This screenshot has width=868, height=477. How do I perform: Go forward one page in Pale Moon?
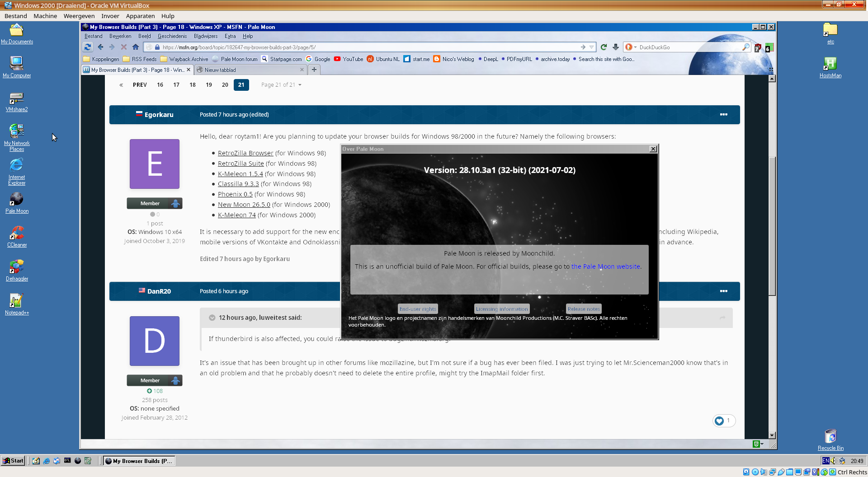point(112,47)
